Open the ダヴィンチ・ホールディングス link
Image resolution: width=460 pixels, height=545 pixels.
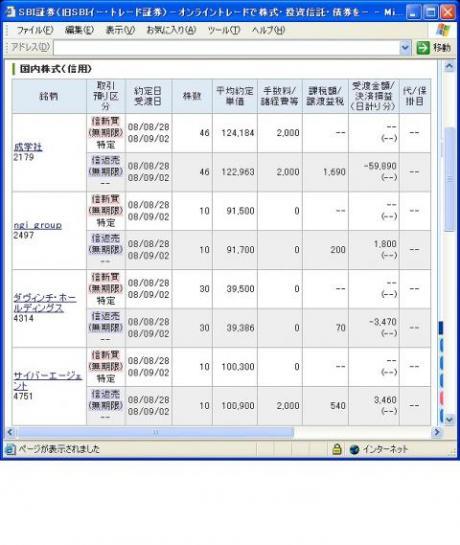point(45,303)
